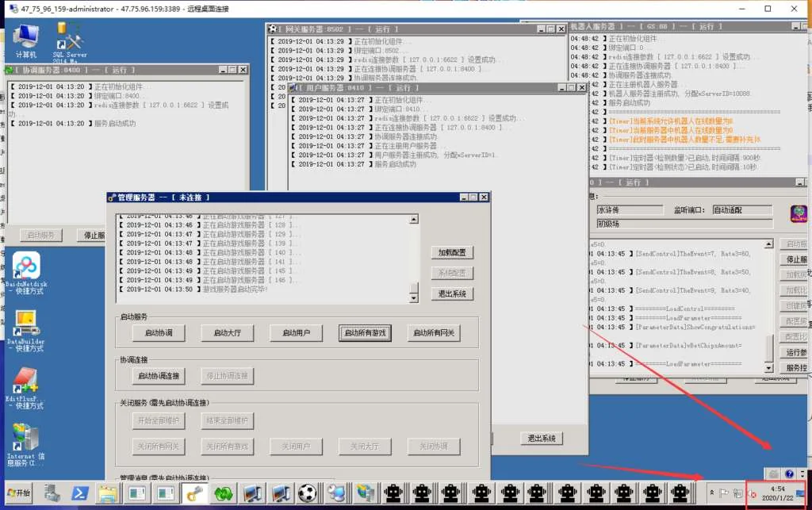The width and height of the screenshot is (812, 510).
Task: Click the key icon in the taskbar
Action: tap(195, 493)
